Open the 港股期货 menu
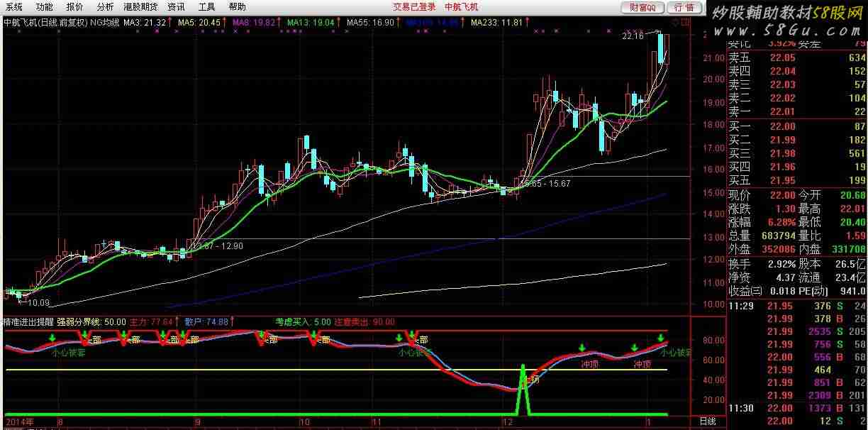 pyautogui.click(x=140, y=7)
